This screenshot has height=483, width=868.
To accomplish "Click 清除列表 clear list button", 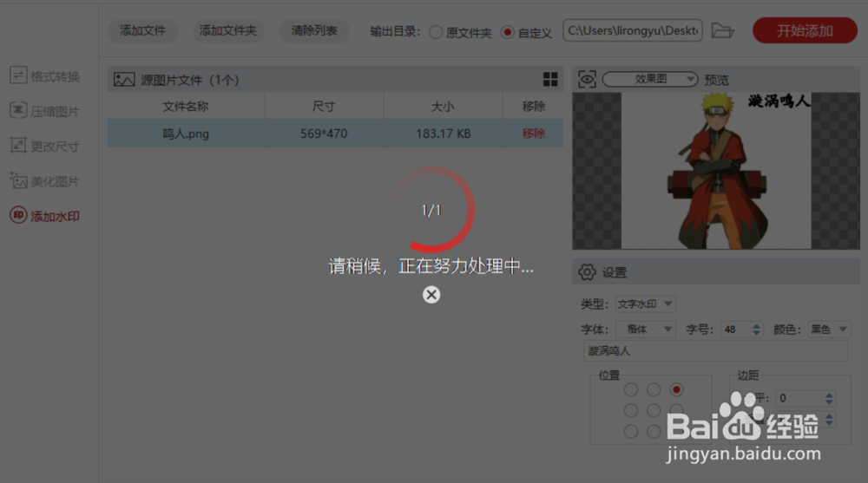I will tap(314, 30).
